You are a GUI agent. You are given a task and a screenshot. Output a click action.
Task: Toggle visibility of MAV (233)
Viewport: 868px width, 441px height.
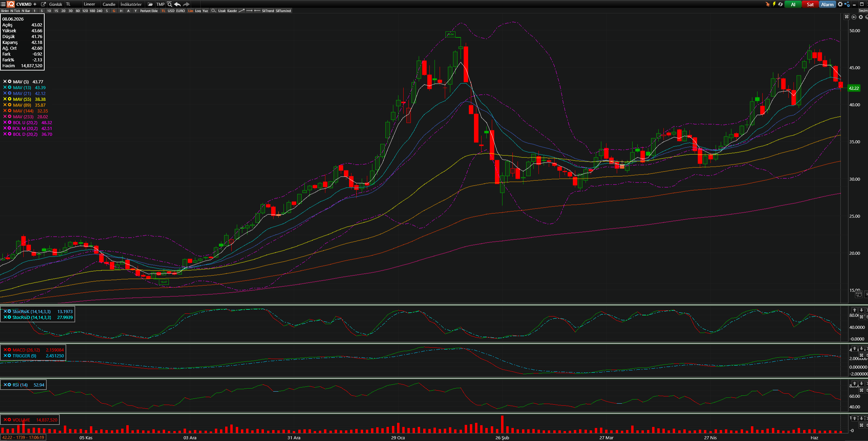pos(10,117)
